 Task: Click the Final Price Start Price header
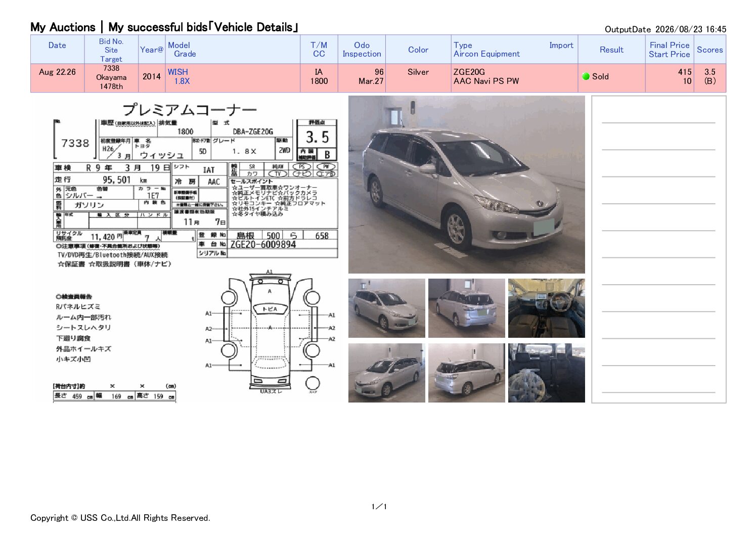point(670,50)
